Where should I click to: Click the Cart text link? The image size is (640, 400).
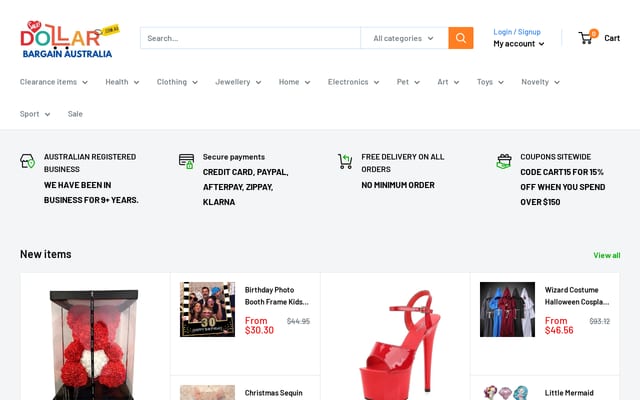(x=612, y=38)
